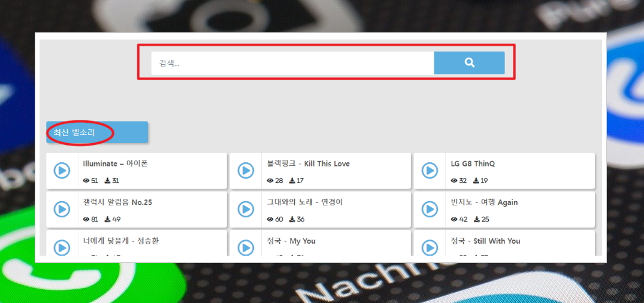The image size is (644, 303).
Task: Click download icon on Illuminate card
Action: pos(108,181)
